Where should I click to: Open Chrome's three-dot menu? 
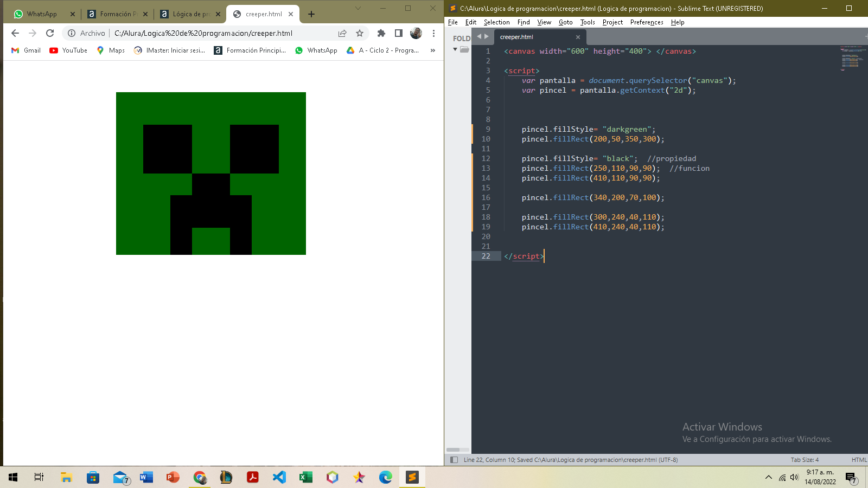(x=433, y=33)
